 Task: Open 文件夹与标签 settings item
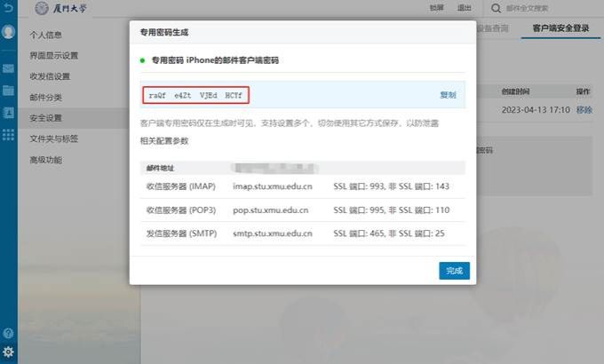click(x=54, y=138)
